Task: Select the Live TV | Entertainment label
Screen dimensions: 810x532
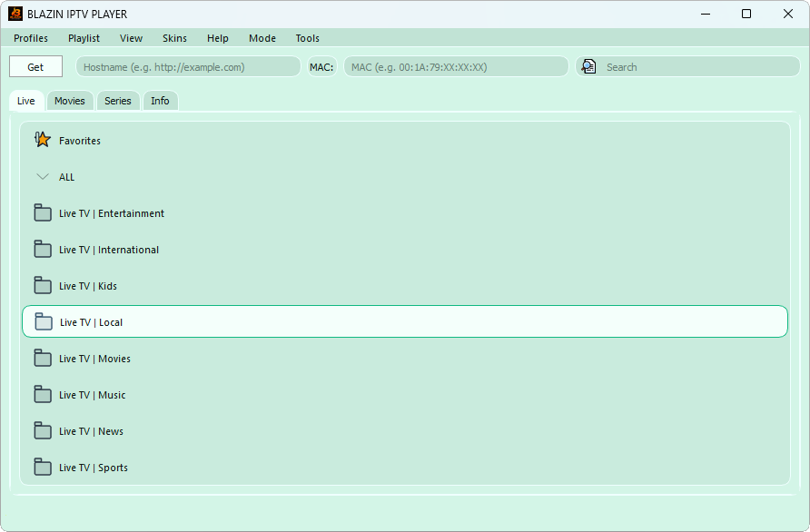Action: pyautogui.click(x=112, y=213)
